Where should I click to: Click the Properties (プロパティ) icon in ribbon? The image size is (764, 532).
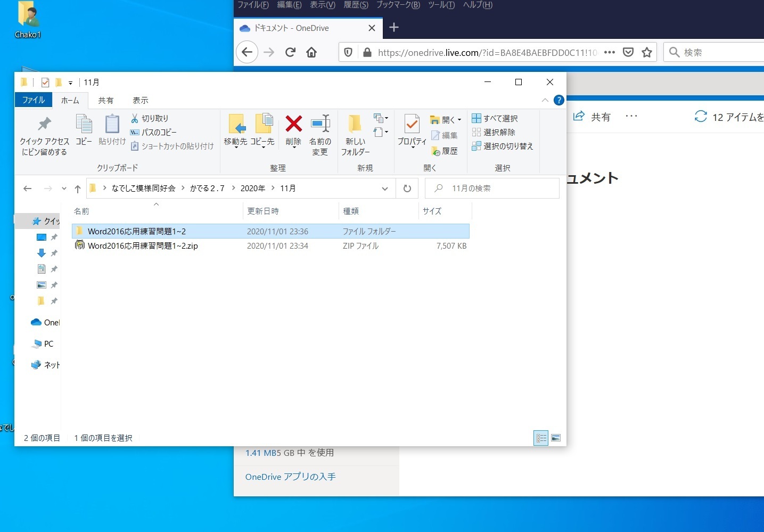pyautogui.click(x=412, y=125)
